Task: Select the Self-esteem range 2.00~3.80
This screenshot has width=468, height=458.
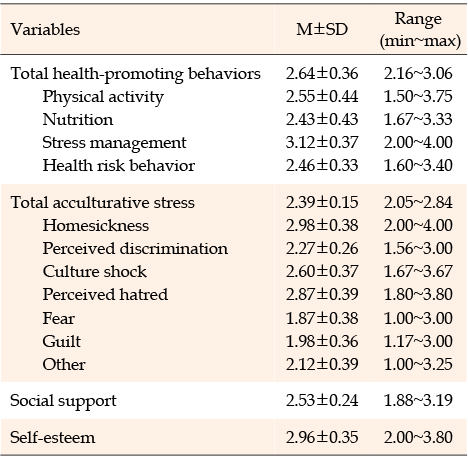Action: click(x=418, y=437)
